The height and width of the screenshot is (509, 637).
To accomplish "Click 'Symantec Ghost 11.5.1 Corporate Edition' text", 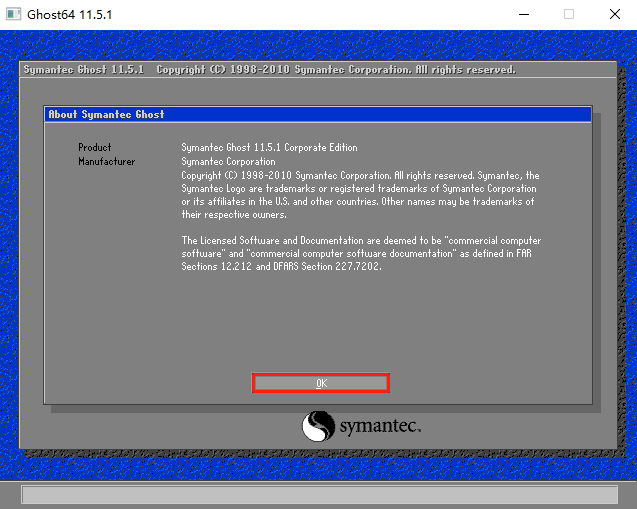I will point(269,147).
